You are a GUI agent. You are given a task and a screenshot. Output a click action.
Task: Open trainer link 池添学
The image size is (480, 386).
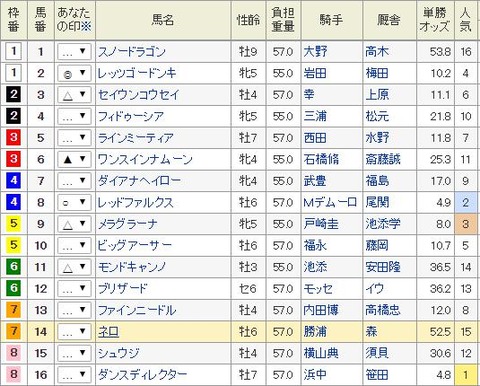tap(383, 224)
